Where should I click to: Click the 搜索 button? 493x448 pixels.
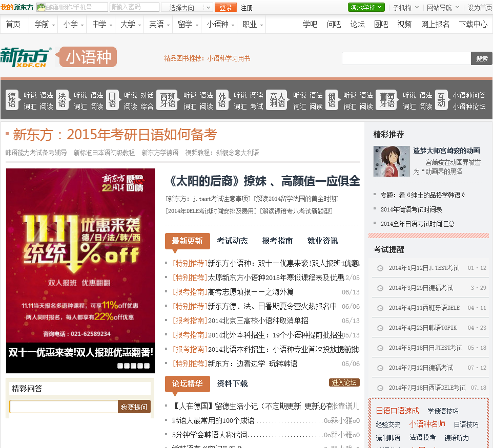(482, 58)
